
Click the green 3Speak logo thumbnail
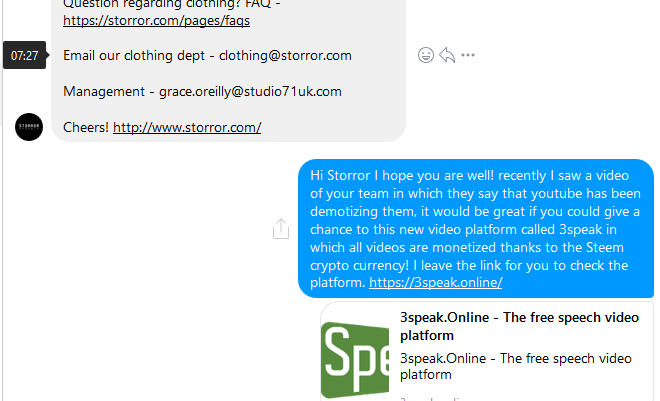point(355,360)
